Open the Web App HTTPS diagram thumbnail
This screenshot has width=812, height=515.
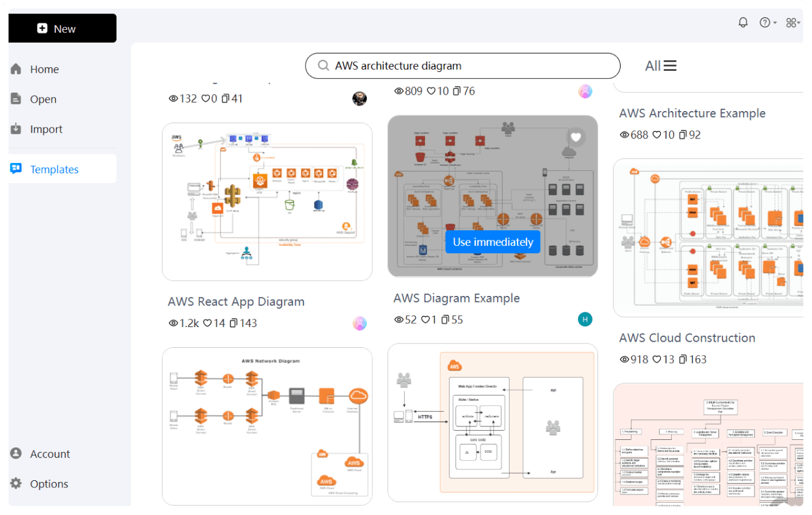coord(493,422)
